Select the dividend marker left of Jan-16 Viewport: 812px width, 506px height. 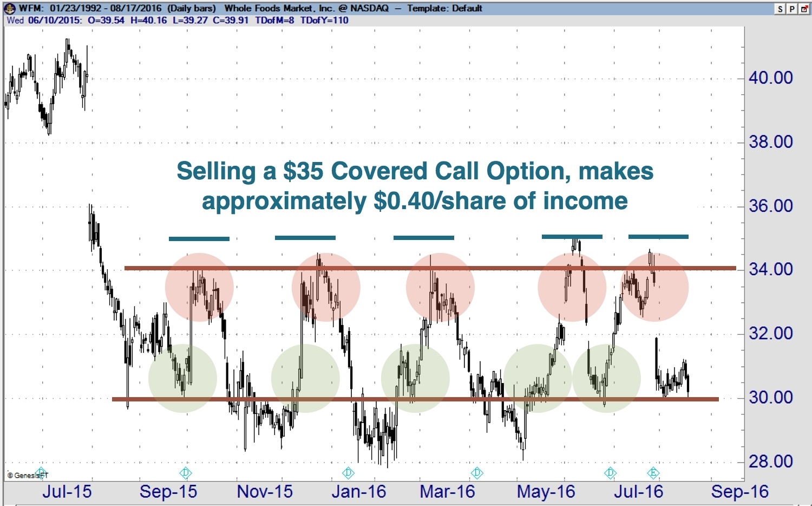348,473
